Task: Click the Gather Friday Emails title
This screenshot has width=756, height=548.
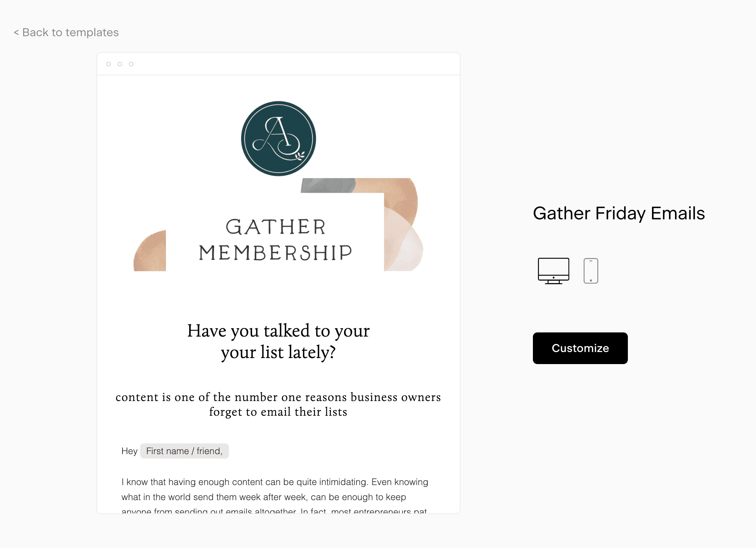Action: 619,213
